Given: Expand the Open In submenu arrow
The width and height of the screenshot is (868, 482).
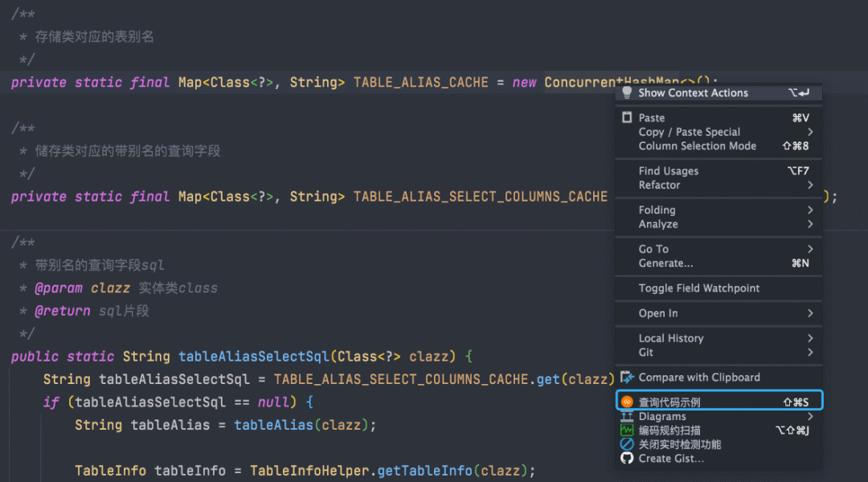Looking at the screenshot, I should click(x=810, y=313).
